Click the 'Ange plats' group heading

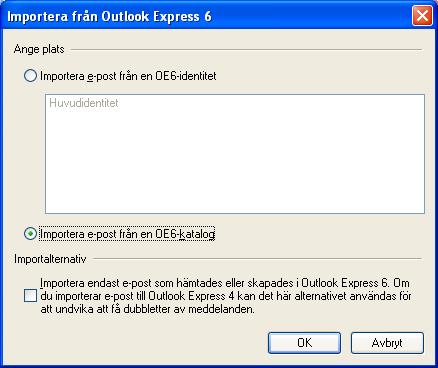coord(39,49)
